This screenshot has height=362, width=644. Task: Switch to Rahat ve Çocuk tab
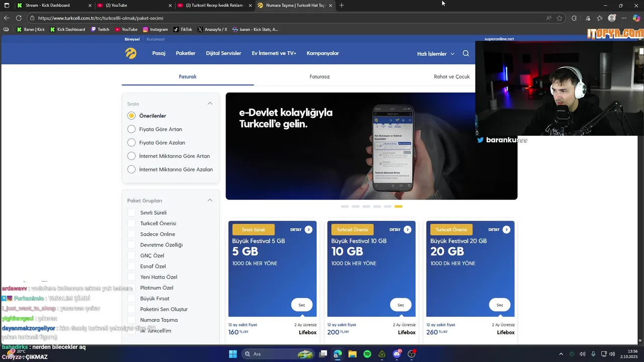[x=451, y=77]
